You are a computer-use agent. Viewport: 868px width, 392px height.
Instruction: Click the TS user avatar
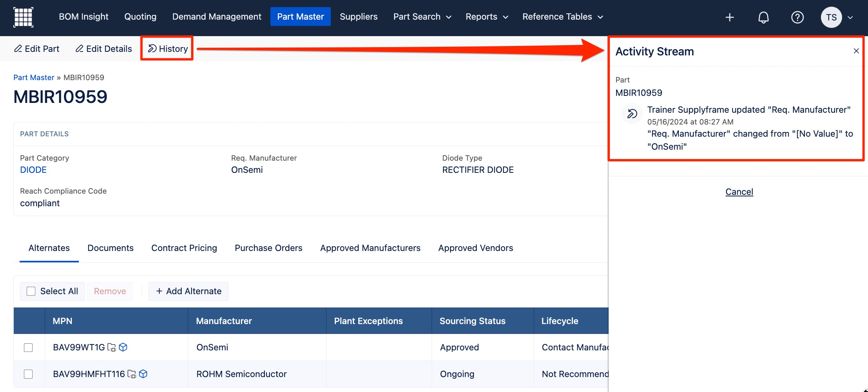tap(831, 17)
